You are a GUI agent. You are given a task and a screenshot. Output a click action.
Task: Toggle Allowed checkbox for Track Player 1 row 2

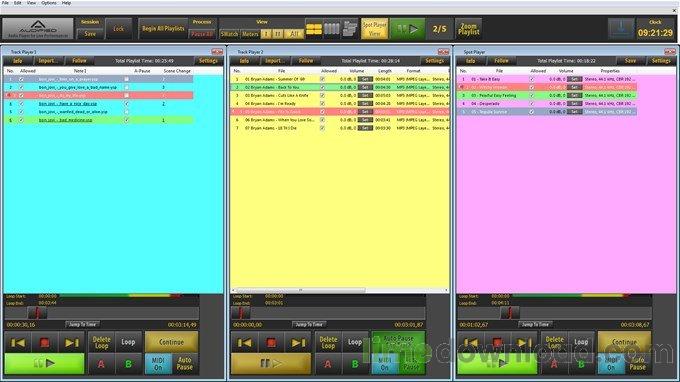coord(21,87)
